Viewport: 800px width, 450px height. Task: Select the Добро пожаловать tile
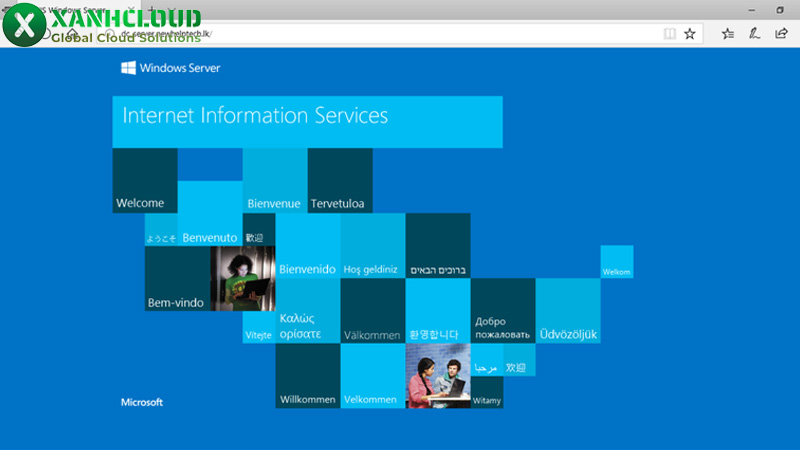[x=503, y=311]
